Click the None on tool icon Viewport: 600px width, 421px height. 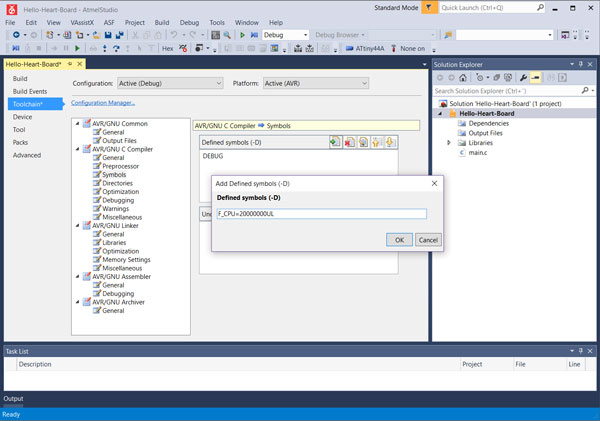point(393,49)
